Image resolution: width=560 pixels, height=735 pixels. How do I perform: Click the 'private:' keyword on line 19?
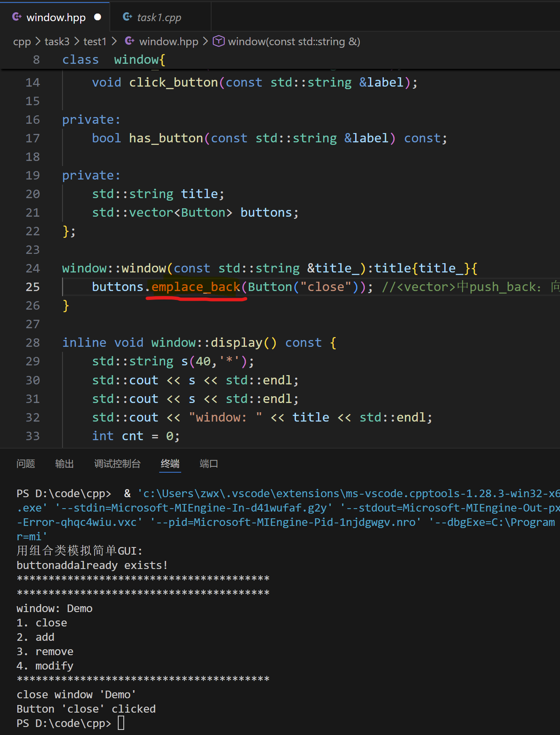[x=91, y=176]
